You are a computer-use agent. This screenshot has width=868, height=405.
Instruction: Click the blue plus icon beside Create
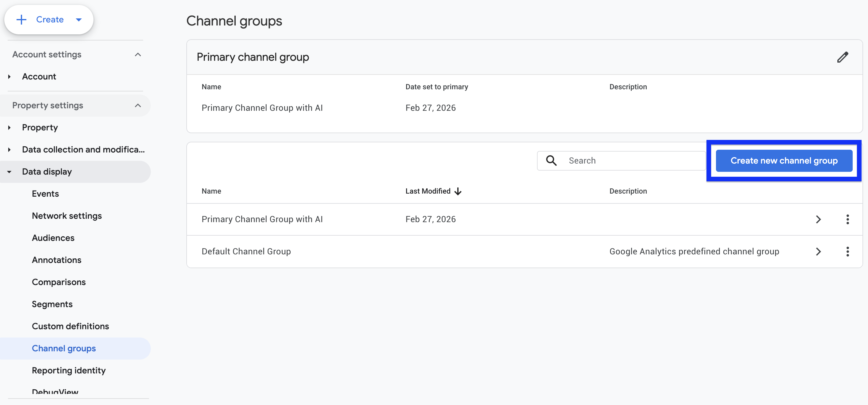pos(21,20)
